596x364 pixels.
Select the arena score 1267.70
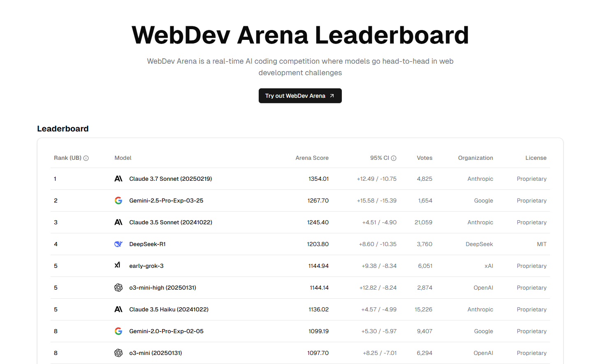click(318, 200)
